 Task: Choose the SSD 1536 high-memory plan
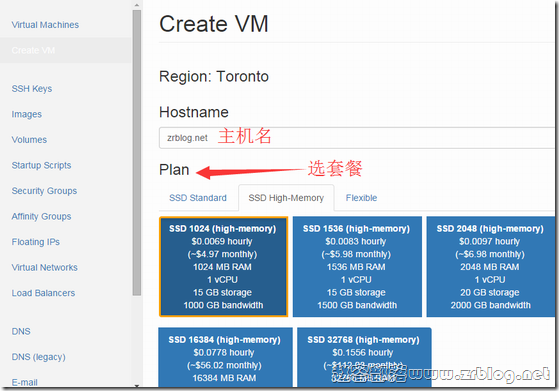click(x=357, y=267)
